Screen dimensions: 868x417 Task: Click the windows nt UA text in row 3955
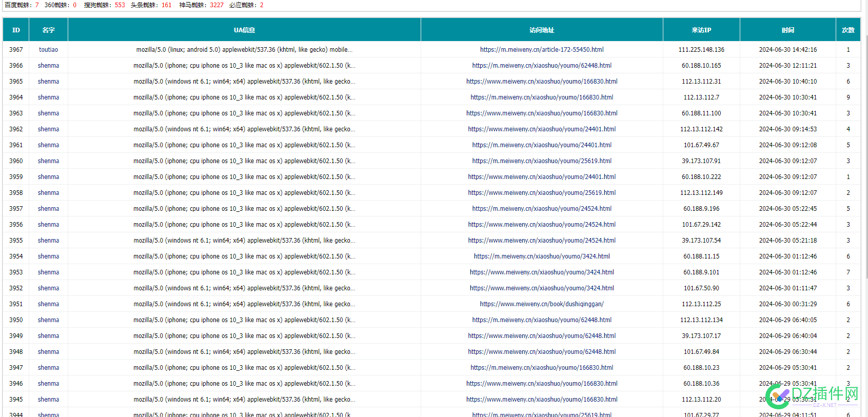pyautogui.click(x=244, y=241)
